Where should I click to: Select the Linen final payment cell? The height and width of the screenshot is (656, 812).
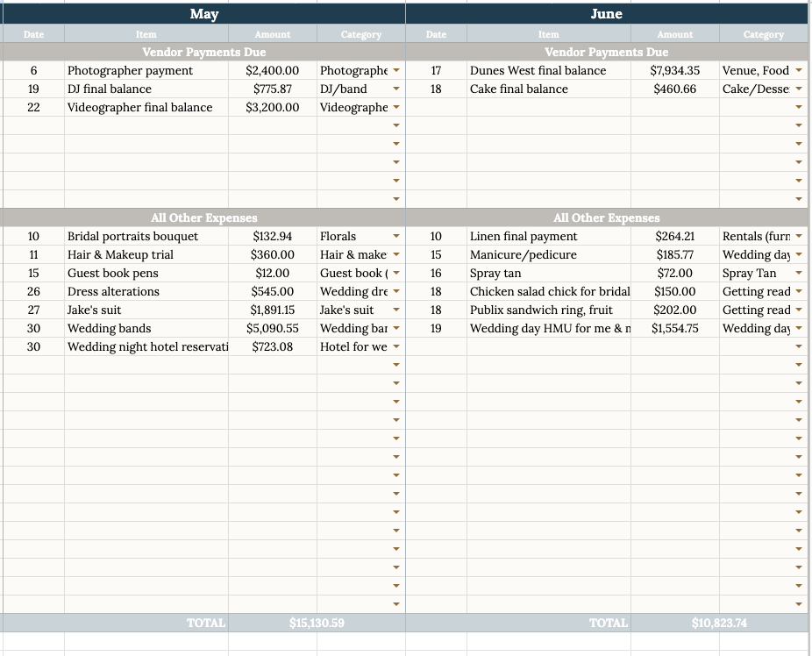[x=549, y=236]
